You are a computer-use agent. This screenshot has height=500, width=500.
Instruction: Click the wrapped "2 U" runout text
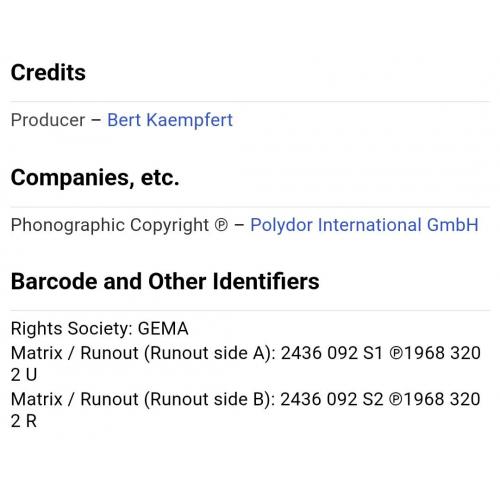click(24, 375)
